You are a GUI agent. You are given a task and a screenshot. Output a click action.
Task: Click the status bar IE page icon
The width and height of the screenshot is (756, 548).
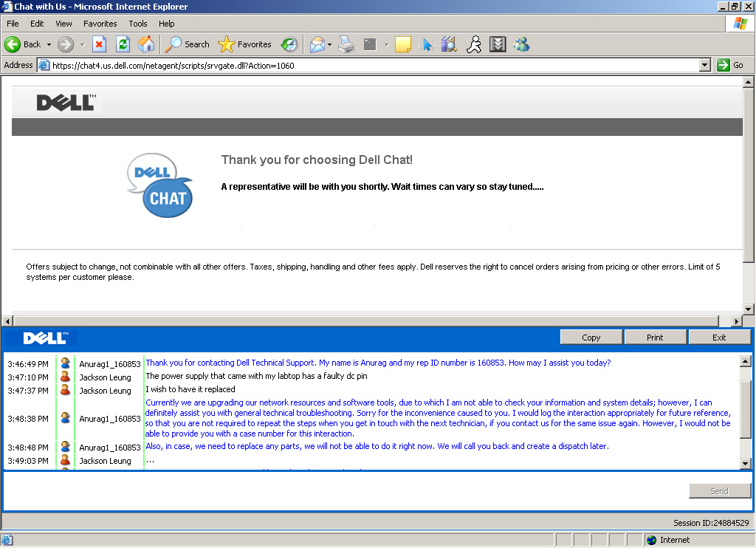(x=7, y=540)
